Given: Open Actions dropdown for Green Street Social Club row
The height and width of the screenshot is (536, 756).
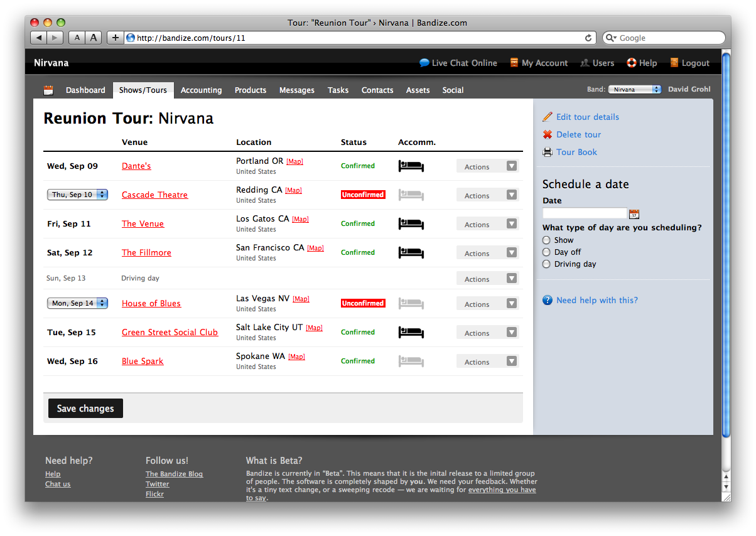Looking at the screenshot, I should (488, 333).
